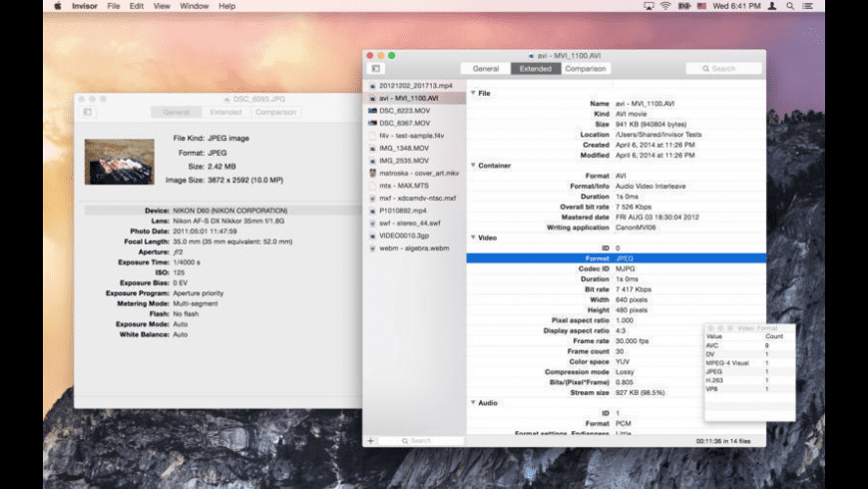
Task: Click the JPEG image thumbnail preview
Action: [120, 161]
